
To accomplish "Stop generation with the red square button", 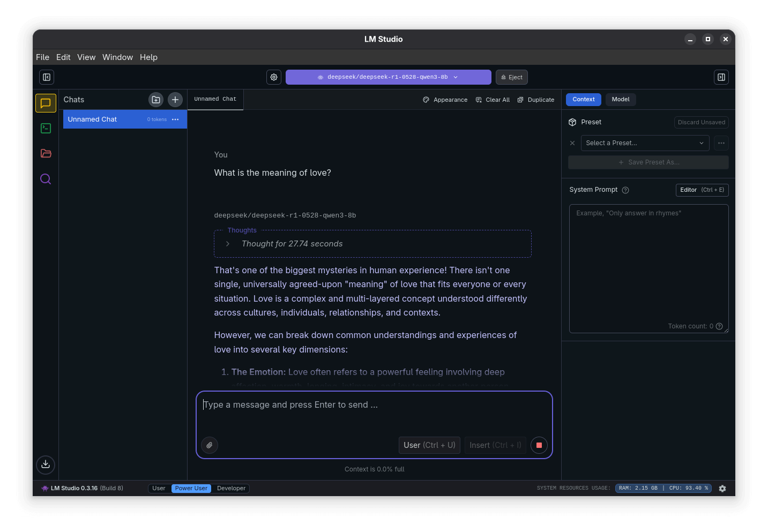I will coord(539,445).
